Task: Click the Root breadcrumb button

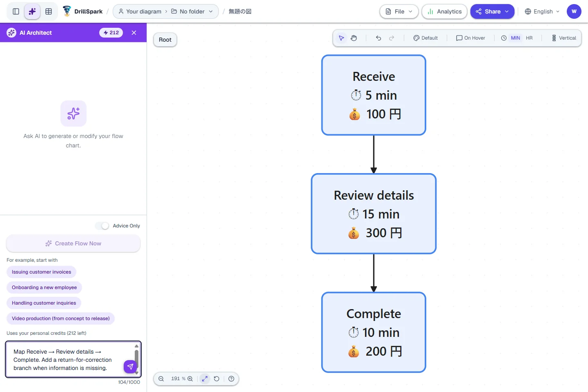Action: [165, 40]
